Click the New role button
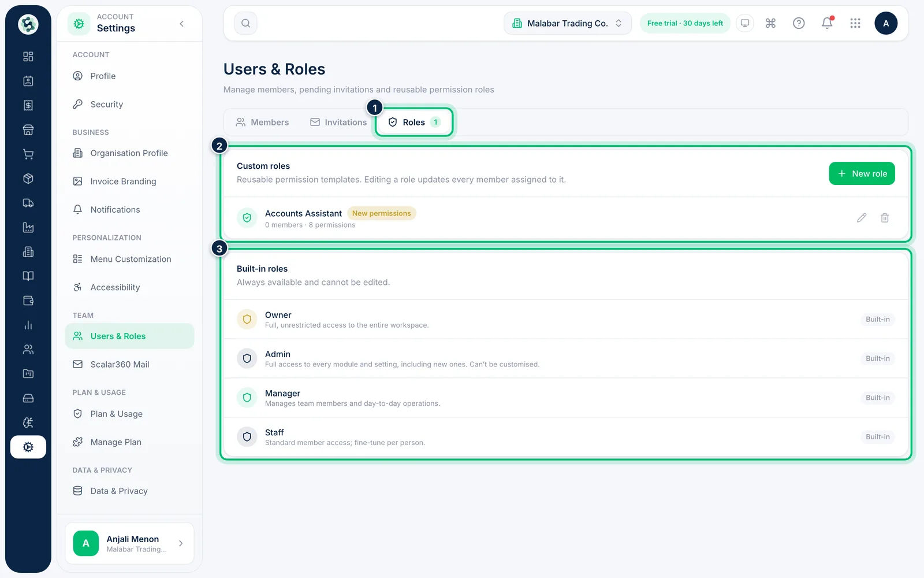This screenshot has width=924, height=578. point(862,173)
